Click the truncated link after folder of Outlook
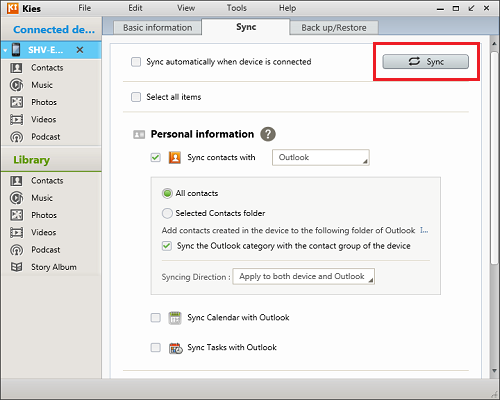 [424, 231]
